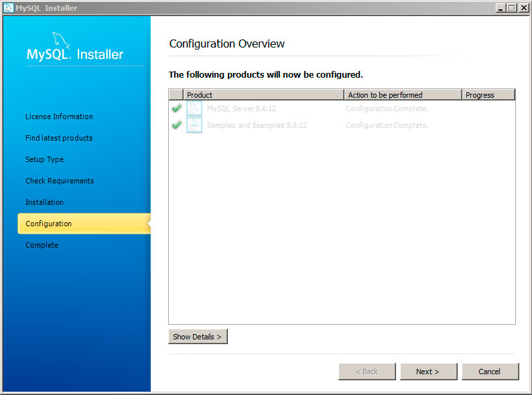This screenshot has height=395, width=532.
Task: Select Setup Type step
Action: pos(44,159)
